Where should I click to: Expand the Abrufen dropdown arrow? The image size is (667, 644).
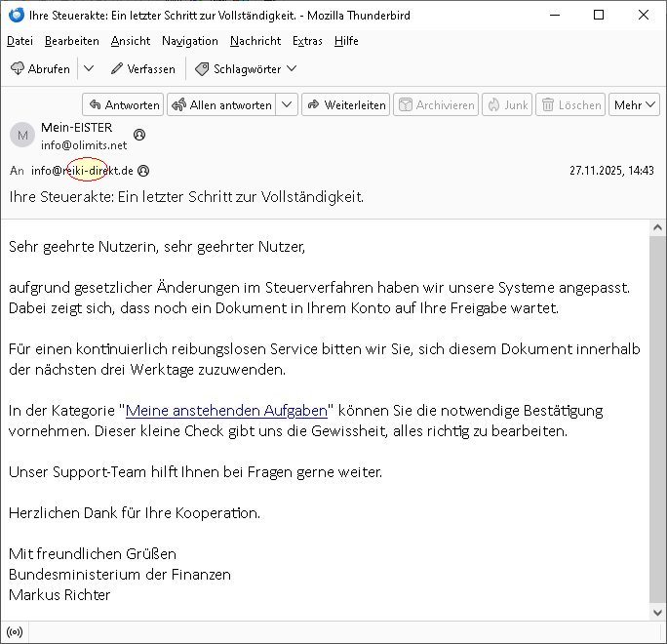[x=89, y=69]
